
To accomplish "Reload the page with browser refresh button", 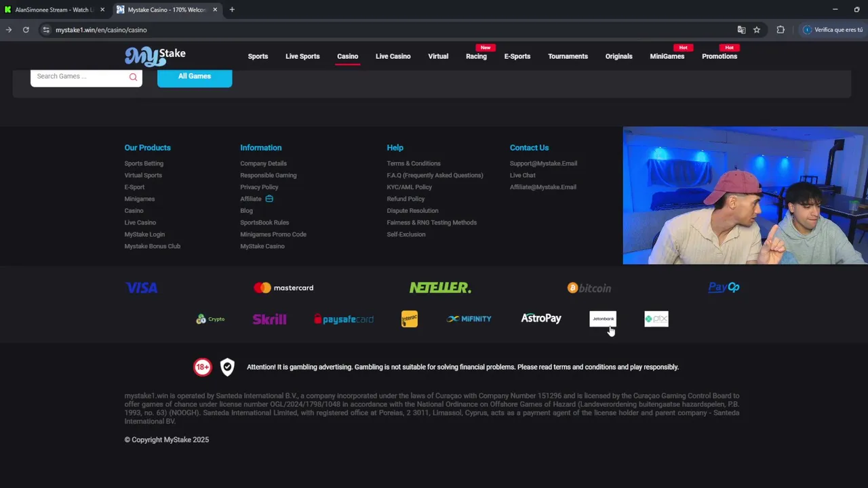I will coord(26,30).
